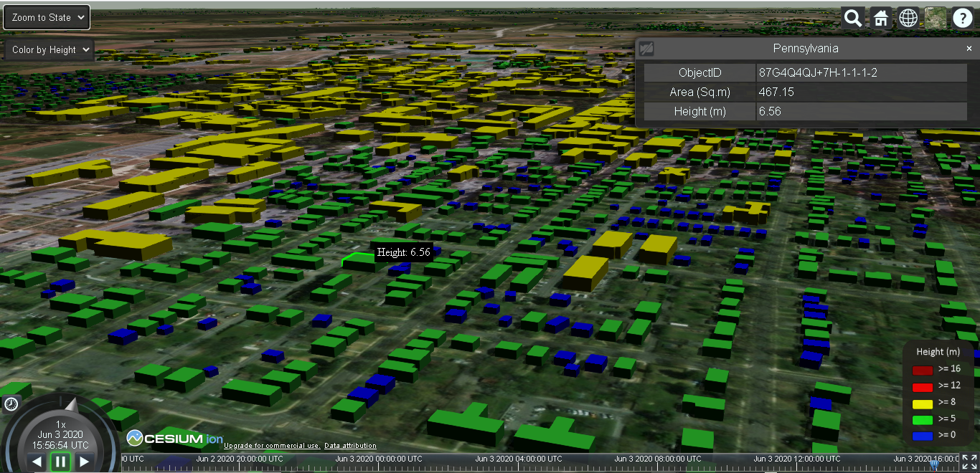Open the Zoom to State dropdown
The height and width of the screenshot is (473, 980).
coord(47,17)
